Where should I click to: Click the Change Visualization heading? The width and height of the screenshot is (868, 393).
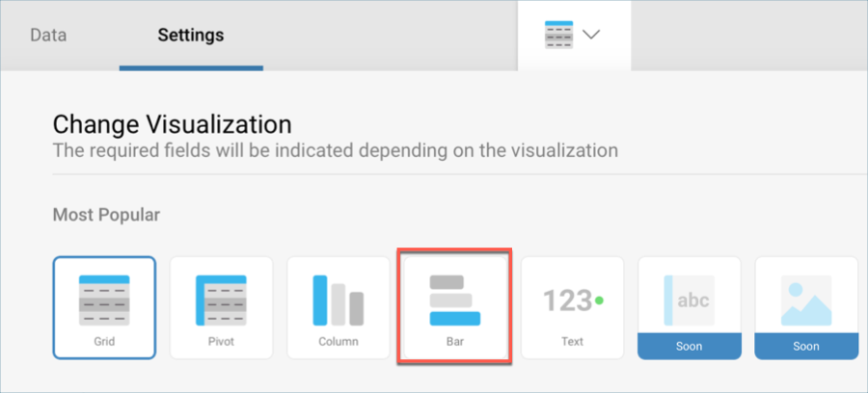point(172,124)
